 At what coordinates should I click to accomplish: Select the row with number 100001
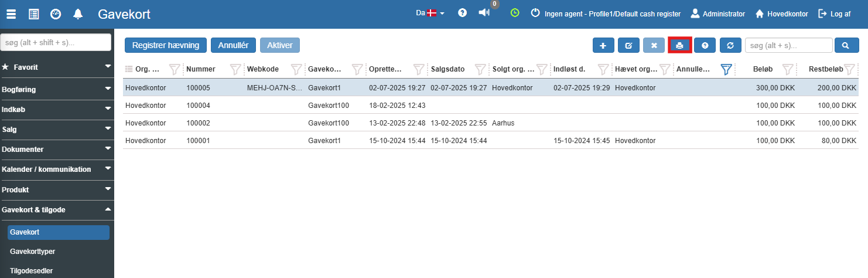coord(490,141)
